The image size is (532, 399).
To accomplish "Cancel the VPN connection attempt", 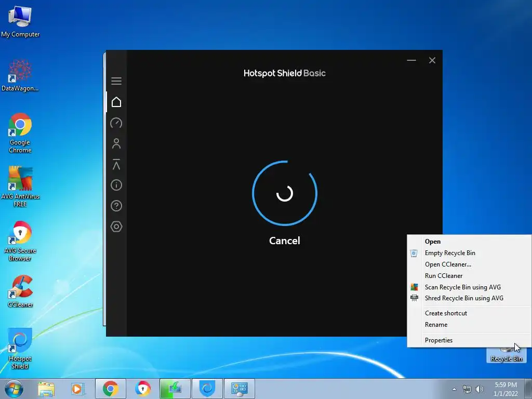I will click(284, 241).
